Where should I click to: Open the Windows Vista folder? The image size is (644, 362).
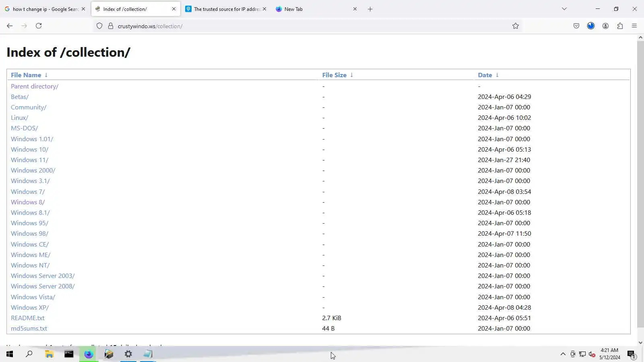(33, 297)
